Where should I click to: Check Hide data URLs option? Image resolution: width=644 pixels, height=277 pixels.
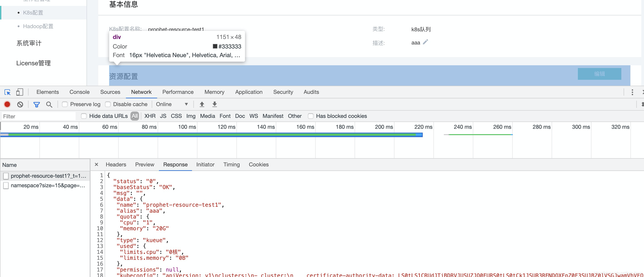click(84, 116)
